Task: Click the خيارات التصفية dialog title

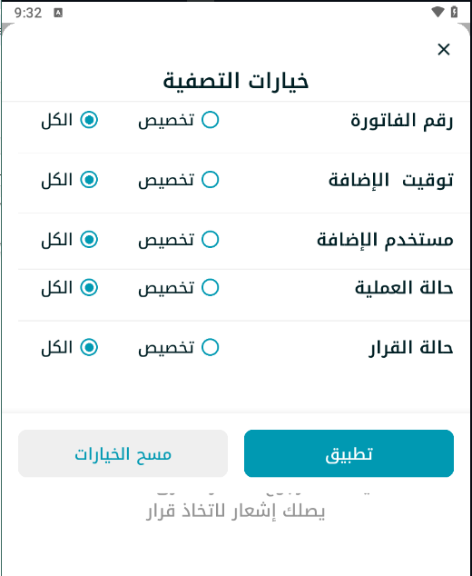Action: 236,80
